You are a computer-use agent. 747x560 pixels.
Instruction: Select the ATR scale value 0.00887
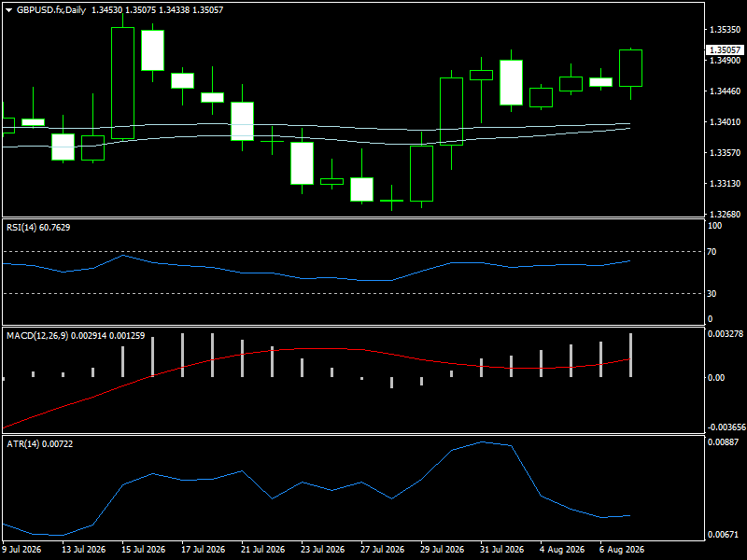click(x=723, y=441)
